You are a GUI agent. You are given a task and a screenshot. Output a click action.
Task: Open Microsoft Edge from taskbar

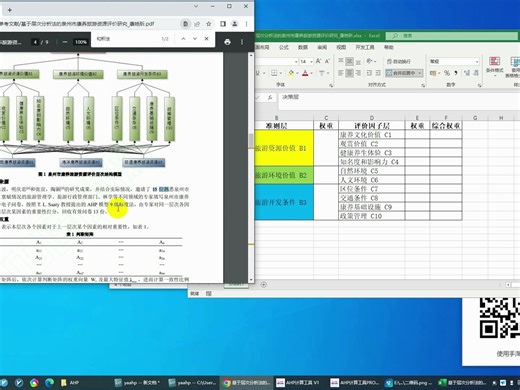tap(49, 383)
